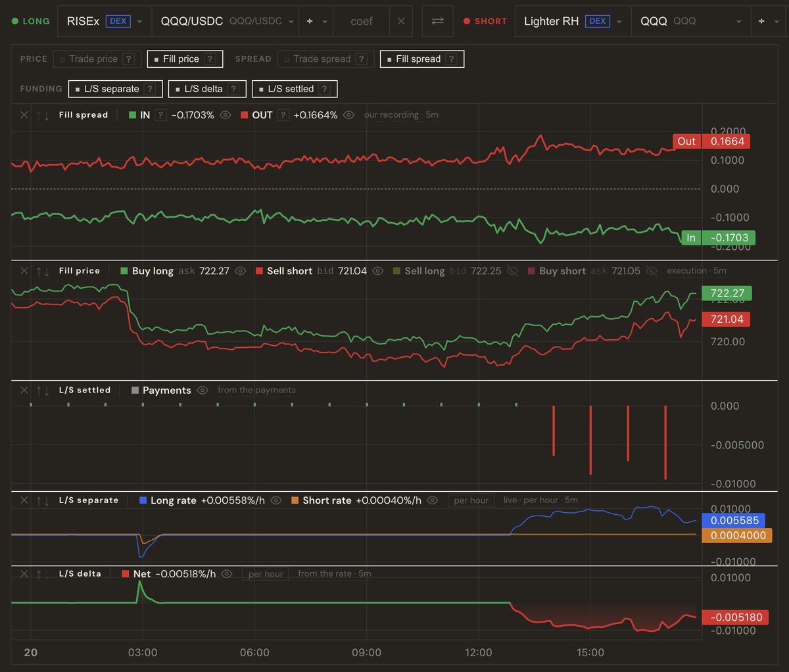Screen dimensions: 789x672
Task: Disable the L/S settled funding chart
Action: [x=295, y=89]
